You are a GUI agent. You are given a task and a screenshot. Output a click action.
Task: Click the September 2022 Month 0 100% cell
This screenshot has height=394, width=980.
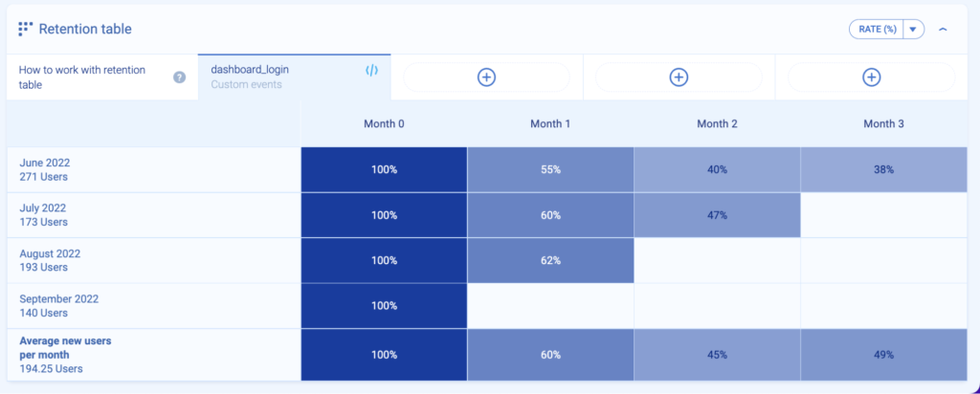[384, 306]
